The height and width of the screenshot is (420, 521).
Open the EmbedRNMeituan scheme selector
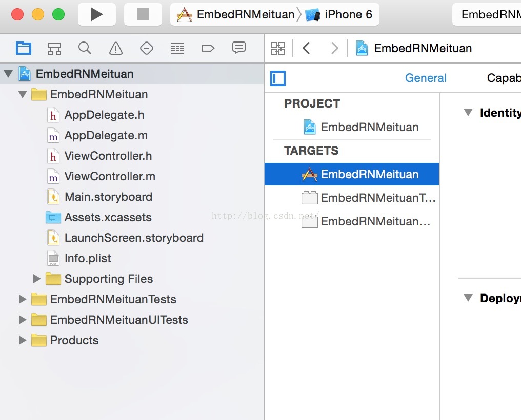pyautogui.click(x=236, y=14)
